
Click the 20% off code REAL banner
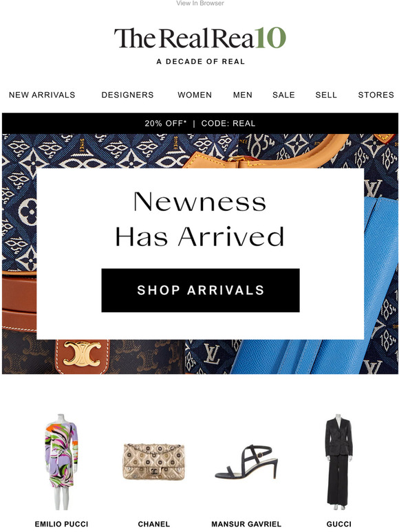coord(200,123)
